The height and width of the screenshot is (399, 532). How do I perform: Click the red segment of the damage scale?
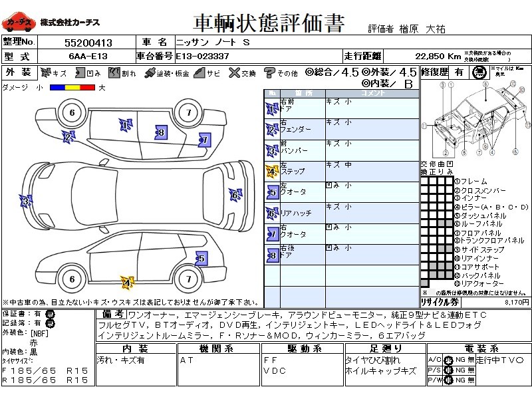pos(87,87)
